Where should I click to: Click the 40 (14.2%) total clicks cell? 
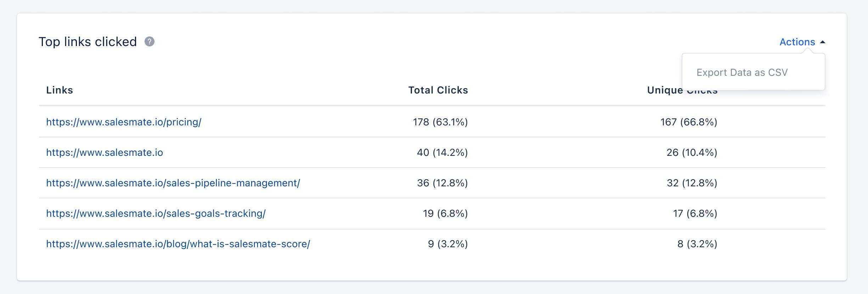coord(443,152)
